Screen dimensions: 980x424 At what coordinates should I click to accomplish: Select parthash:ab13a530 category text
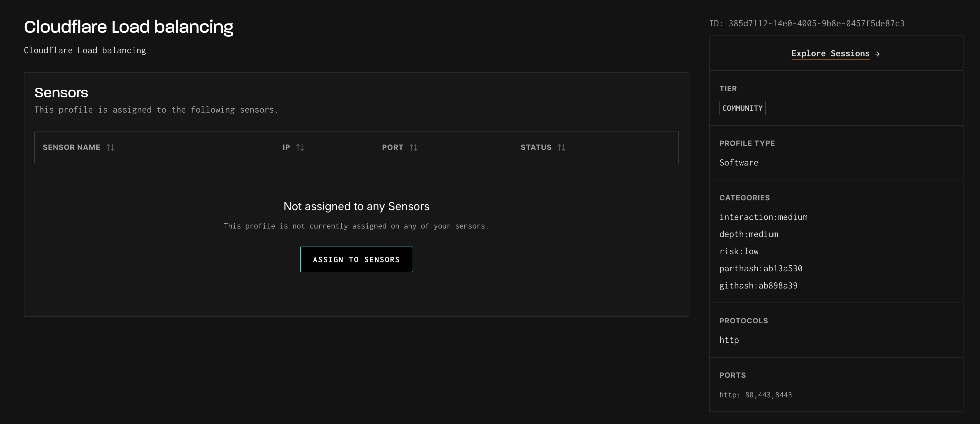[760, 268]
